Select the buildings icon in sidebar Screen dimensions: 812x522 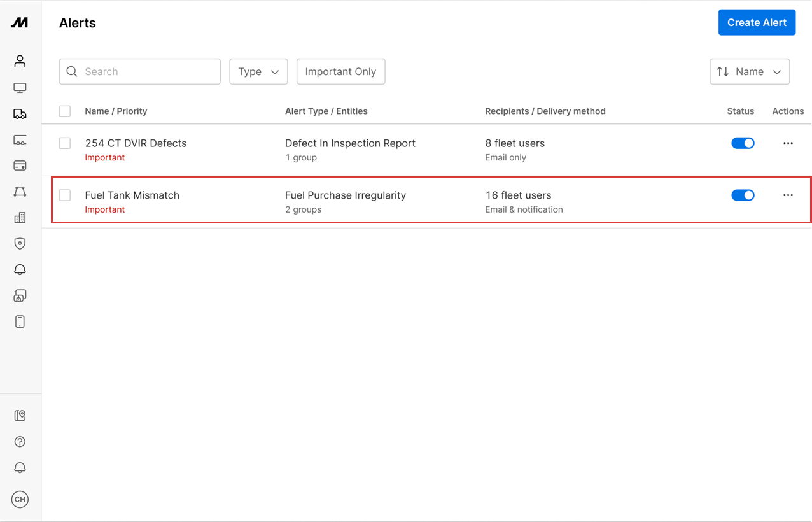20,218
